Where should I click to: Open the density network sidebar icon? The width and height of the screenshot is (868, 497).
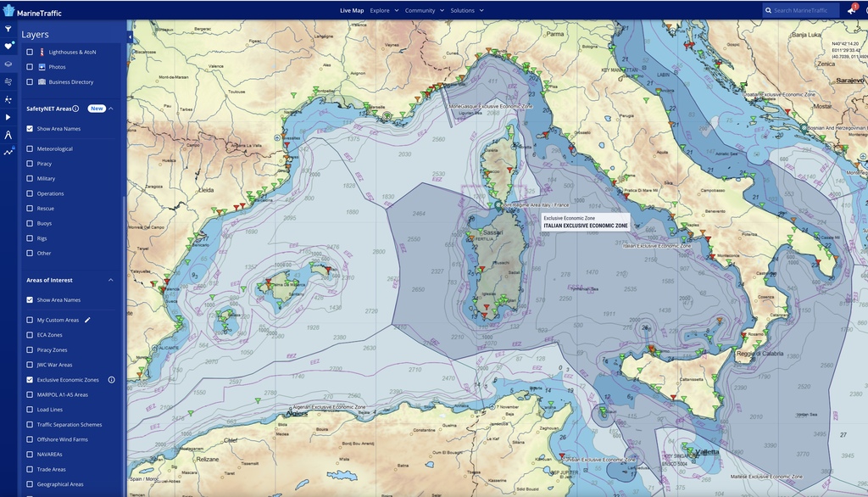tap(8, 99)
